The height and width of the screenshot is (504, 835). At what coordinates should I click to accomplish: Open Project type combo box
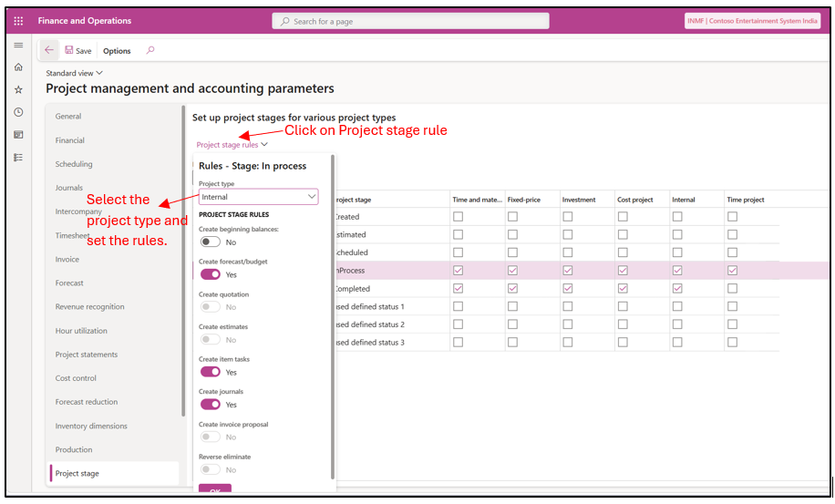258,197
